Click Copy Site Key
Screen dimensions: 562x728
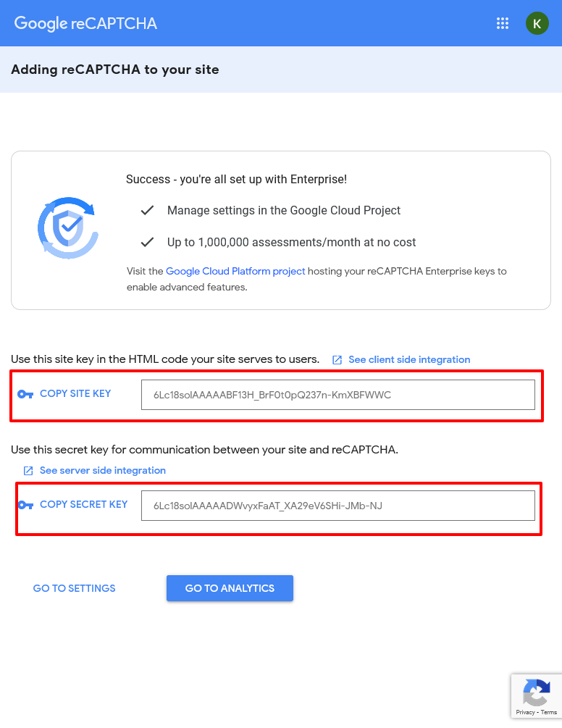(x=75, y=394)
